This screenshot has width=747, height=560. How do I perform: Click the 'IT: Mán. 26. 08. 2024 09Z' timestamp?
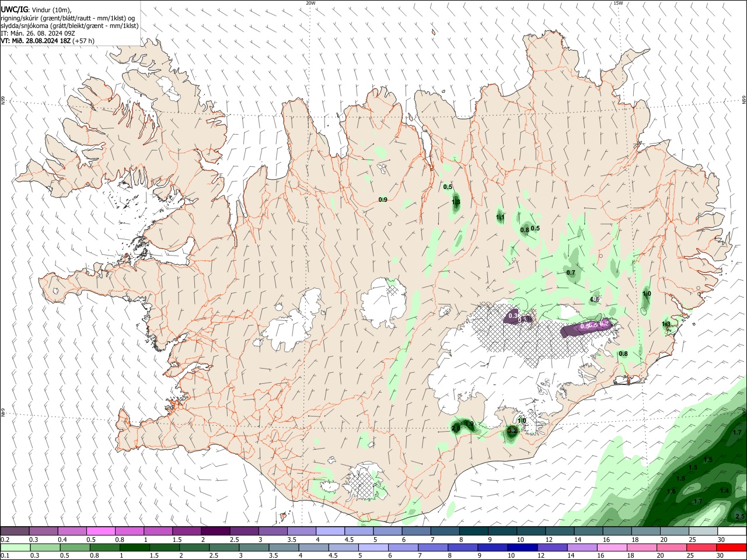(38, 33)
